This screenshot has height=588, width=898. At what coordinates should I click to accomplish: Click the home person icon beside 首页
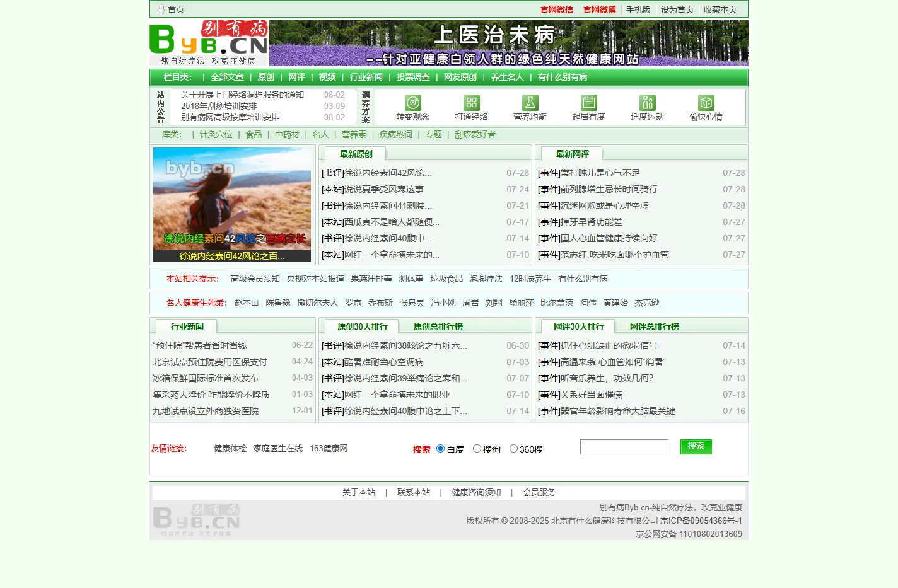pyautogui.click(x=161, y=9)
